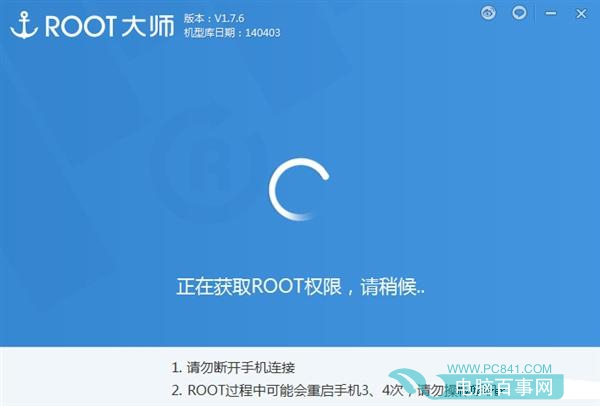Open the feedback chat bubble icon
This screenshot has height=406, width=600.
tap(519, 13)
